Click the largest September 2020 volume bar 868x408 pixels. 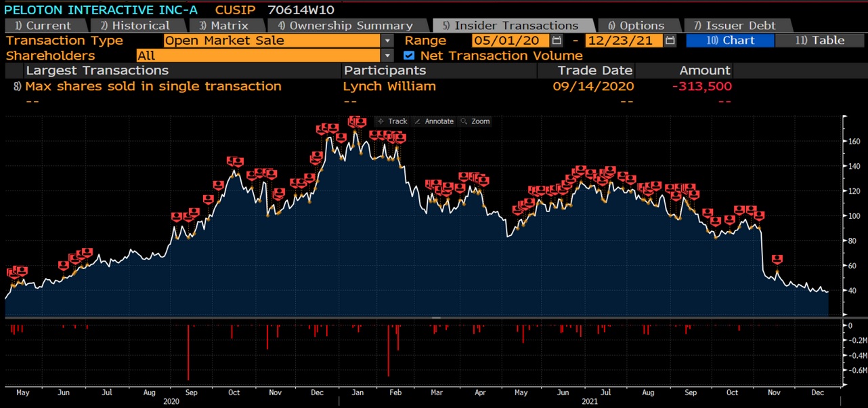coord(188,352)
